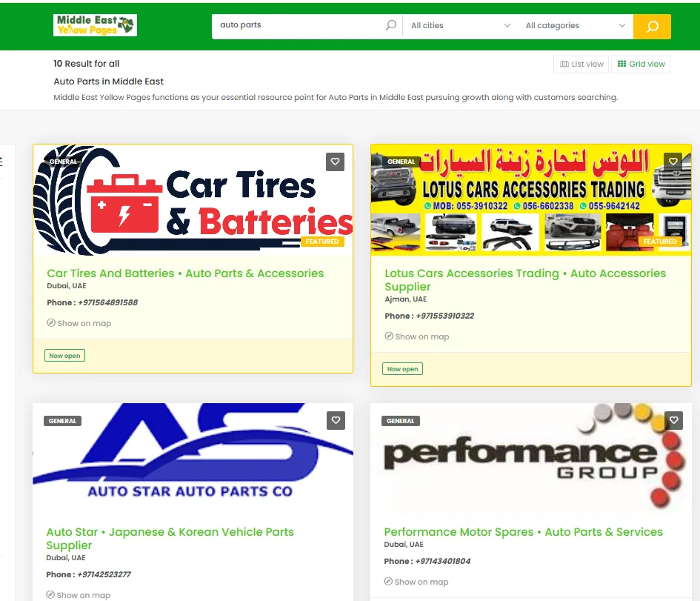Select '10 Result for all' text
Screen dimensions: 700x601
pyautogui.click(x=87, y=64)
